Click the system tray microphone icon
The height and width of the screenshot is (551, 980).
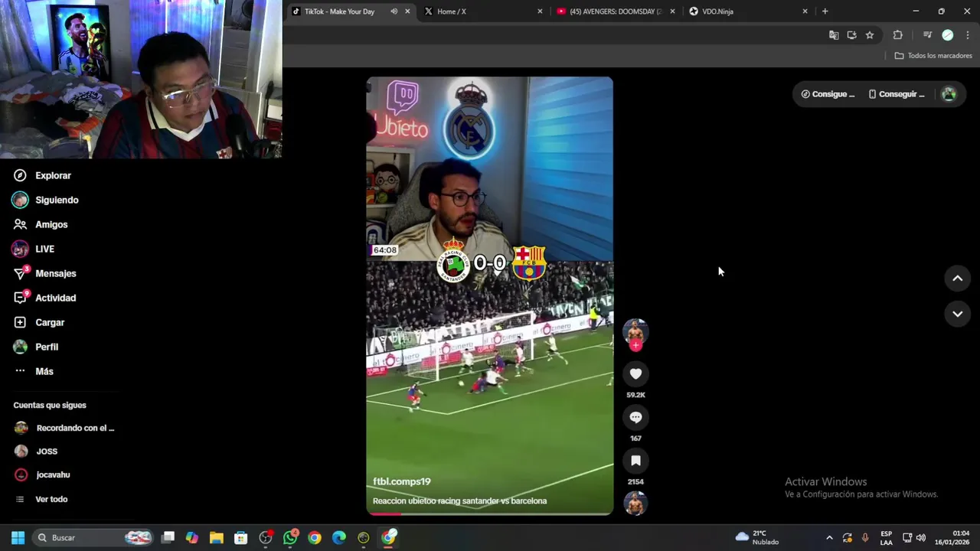(x=865, y=538)
